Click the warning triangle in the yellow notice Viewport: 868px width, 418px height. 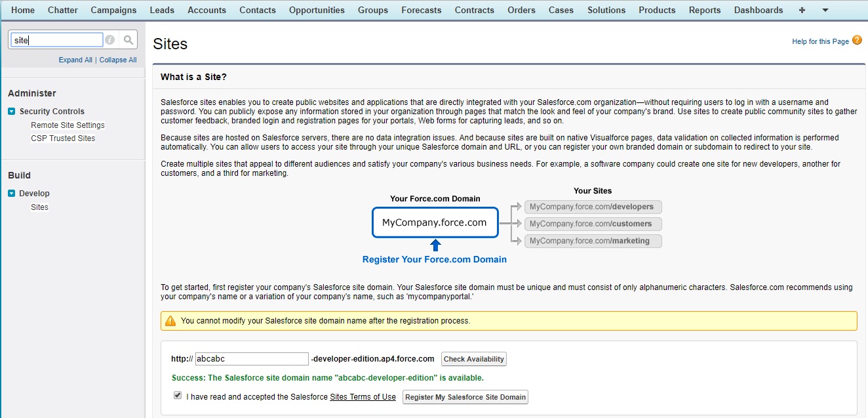coord(171,320)
